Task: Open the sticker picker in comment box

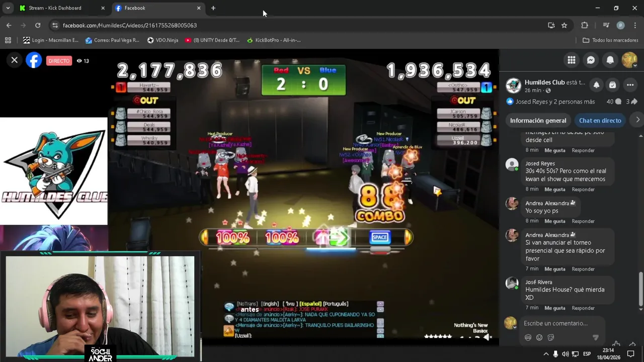Action: click(551, 338)
